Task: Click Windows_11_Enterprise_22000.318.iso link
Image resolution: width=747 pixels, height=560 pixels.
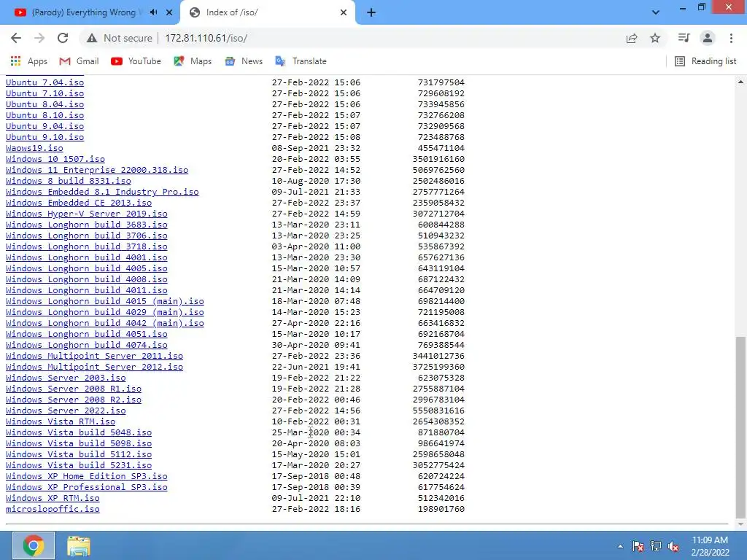Action: [97, 170]
